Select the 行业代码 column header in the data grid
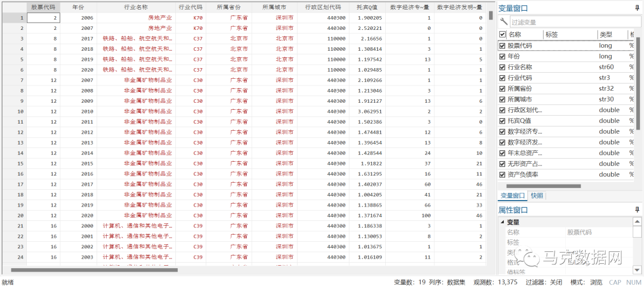Viewport: 644px width, 286px height. [191, 7]
